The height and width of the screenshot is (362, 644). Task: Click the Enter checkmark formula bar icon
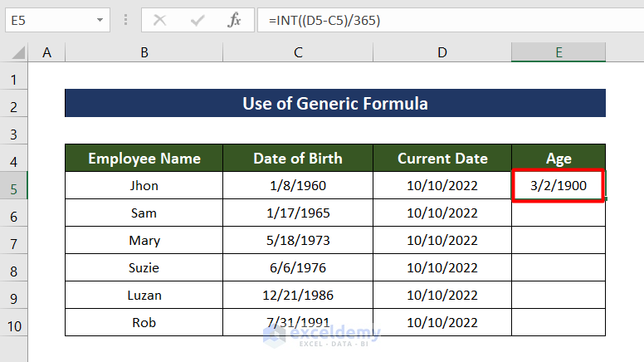198,21
